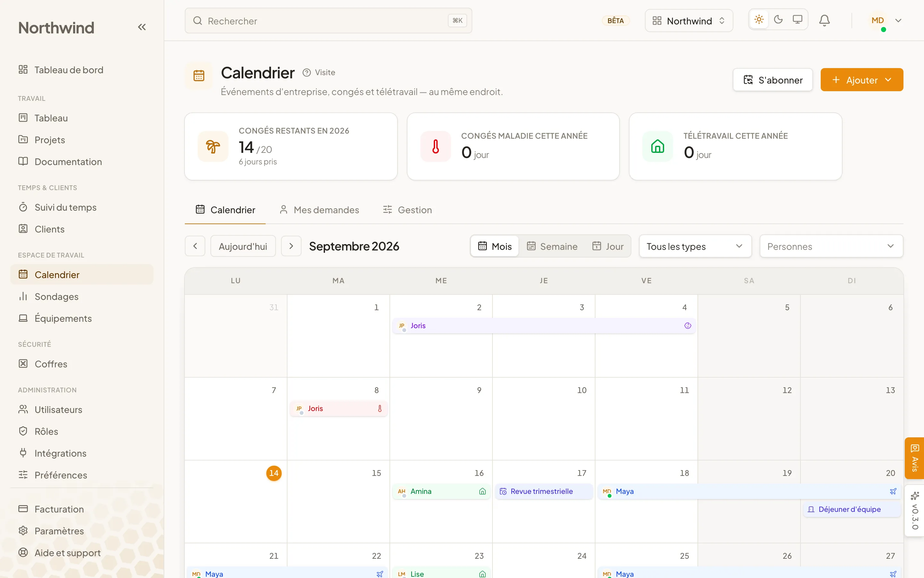This screenshot has width=924, height=578.
Task: Switch to Mes demandes tab
Action: tap(319, 210)
